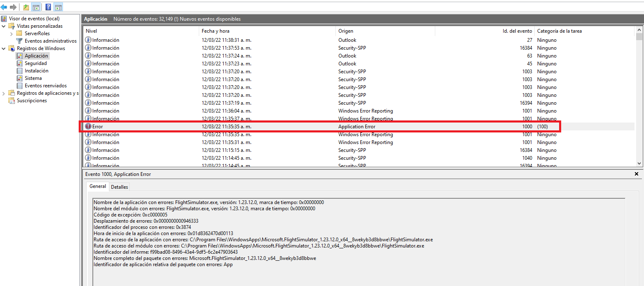Open Eventos administrativos view
Viewport: 644px width, 286px height.
[x=51, y=41]
